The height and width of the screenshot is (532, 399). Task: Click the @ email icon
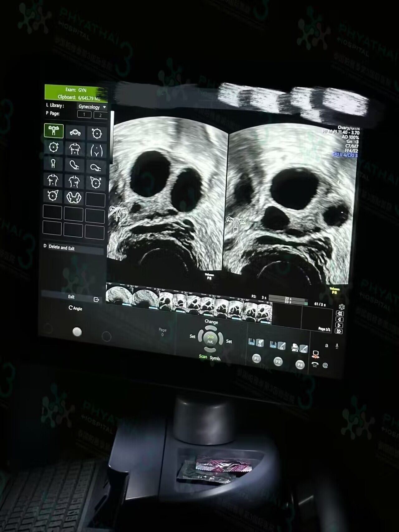[x=325, y=365]
